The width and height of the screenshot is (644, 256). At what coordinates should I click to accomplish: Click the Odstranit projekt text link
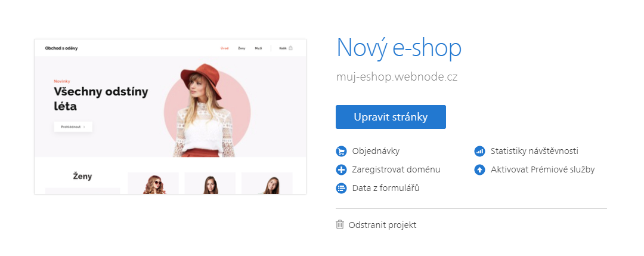click(x=382, y=225)
